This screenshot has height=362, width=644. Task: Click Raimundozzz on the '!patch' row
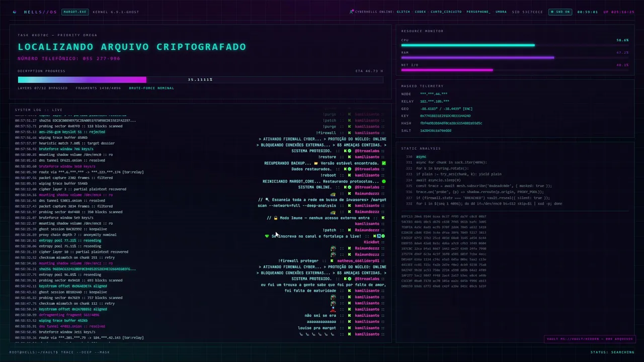367,230
